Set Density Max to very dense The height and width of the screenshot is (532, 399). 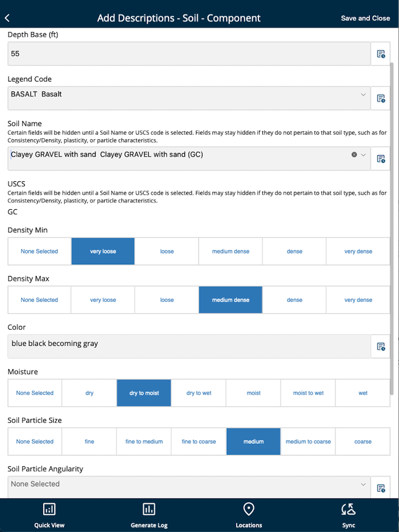358,300
